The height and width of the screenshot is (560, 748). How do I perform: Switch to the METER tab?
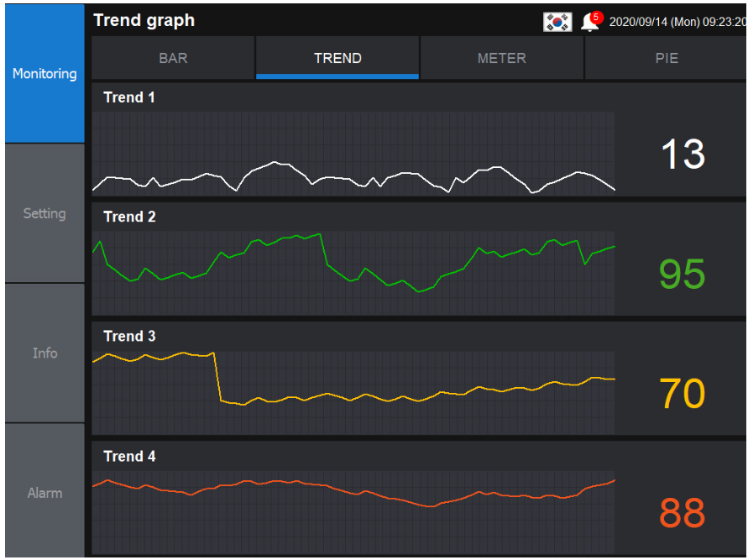click(x=501, y=58)
